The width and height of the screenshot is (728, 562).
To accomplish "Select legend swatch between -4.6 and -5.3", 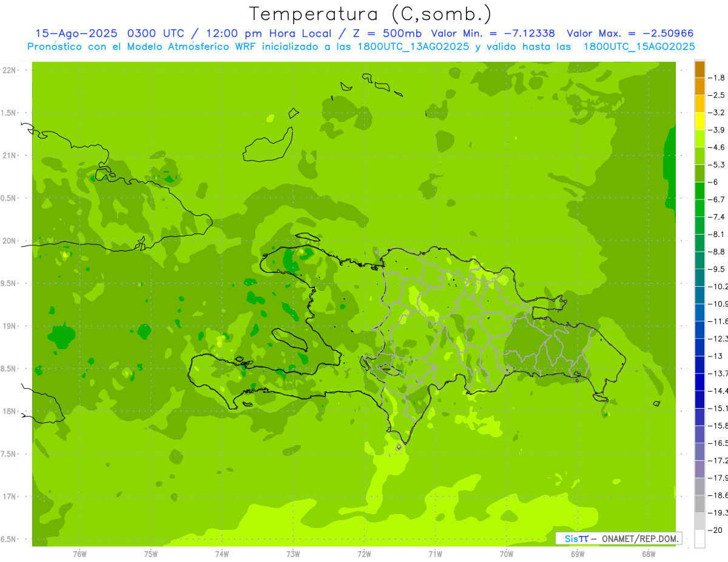I will coord(699,156).
